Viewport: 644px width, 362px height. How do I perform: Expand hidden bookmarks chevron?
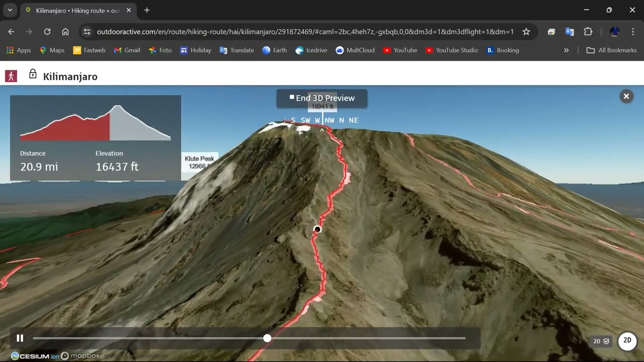coord(567,50)
